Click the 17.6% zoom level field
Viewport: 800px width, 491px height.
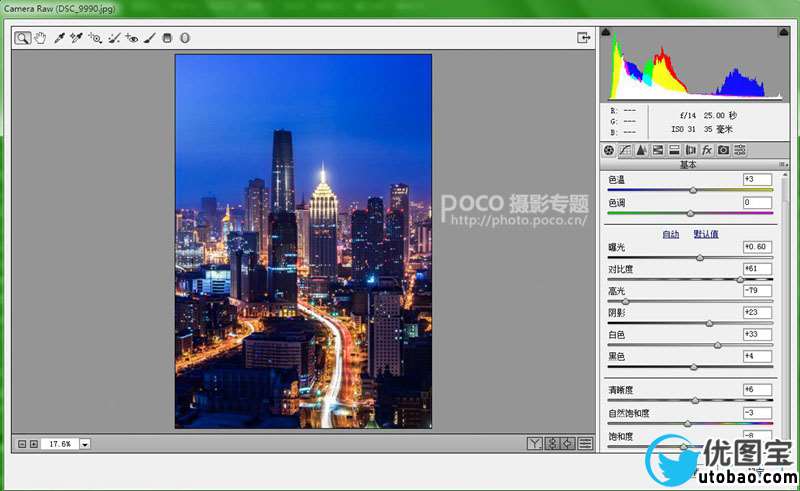pyautogui.click(x=60, y=444)
